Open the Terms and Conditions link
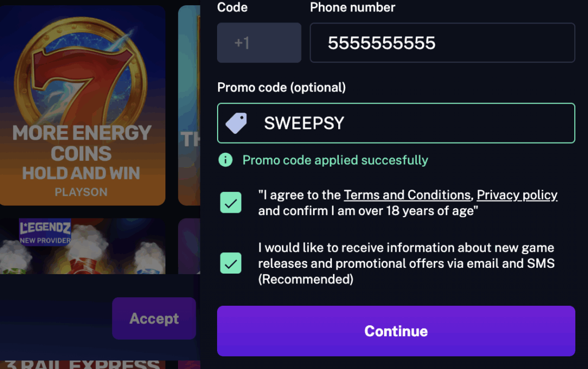This screenshot has height=369, width=588. point(407,195)
